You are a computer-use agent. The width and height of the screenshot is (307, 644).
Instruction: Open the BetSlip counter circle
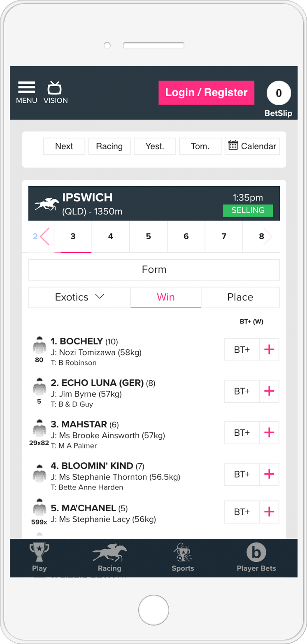click(279, 93)
